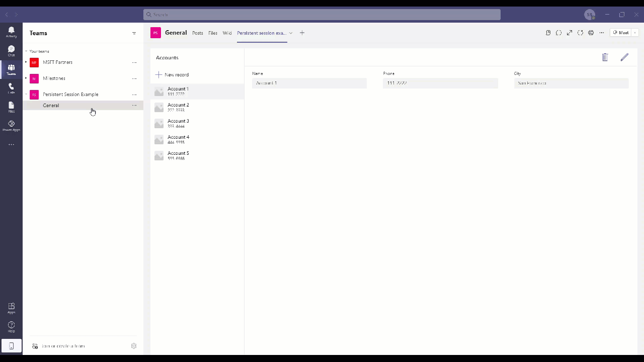Select Account 1 in the list
This screenshot has width=644, height=362.
197,91
